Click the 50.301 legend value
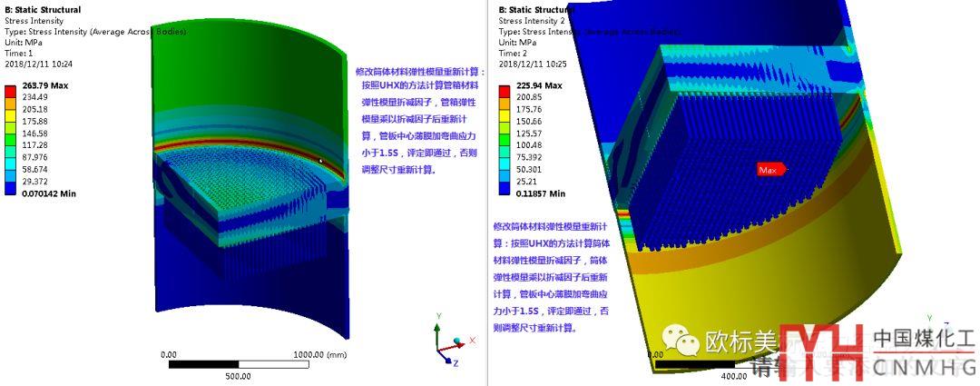This screenshot has height=386, width=980. tap(528, 170)
